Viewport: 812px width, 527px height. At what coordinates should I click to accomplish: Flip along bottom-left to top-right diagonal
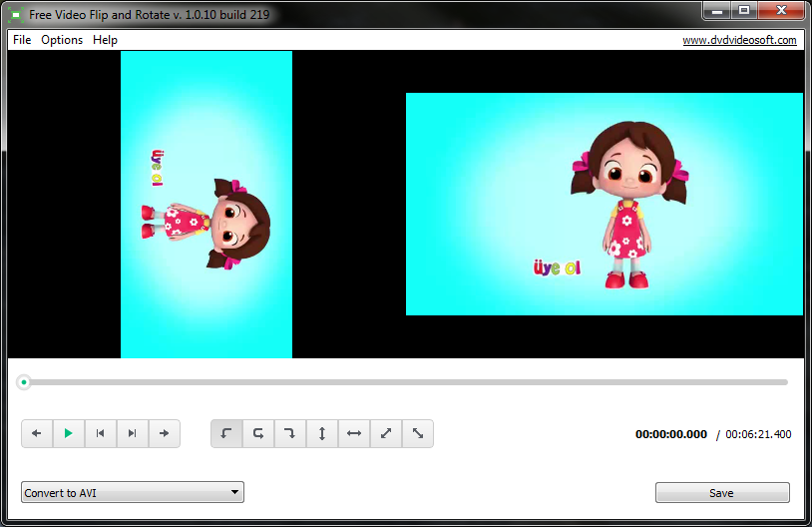[386, 433]
